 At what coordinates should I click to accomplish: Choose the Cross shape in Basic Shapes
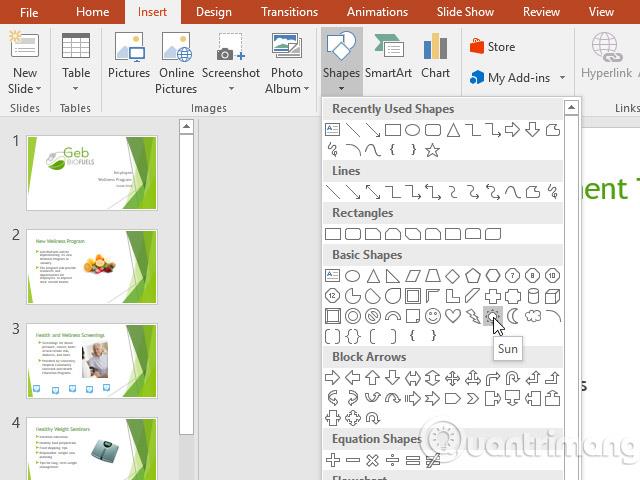click(493, 296)
